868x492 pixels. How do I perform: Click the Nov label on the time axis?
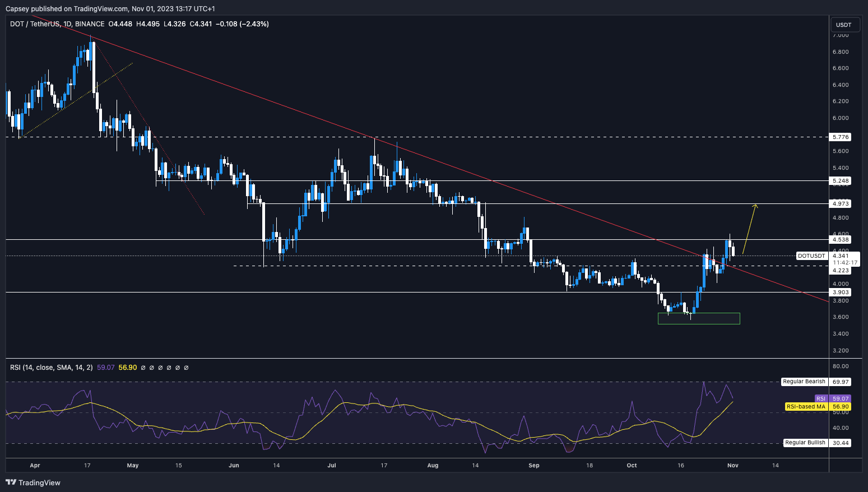point(732,466)
